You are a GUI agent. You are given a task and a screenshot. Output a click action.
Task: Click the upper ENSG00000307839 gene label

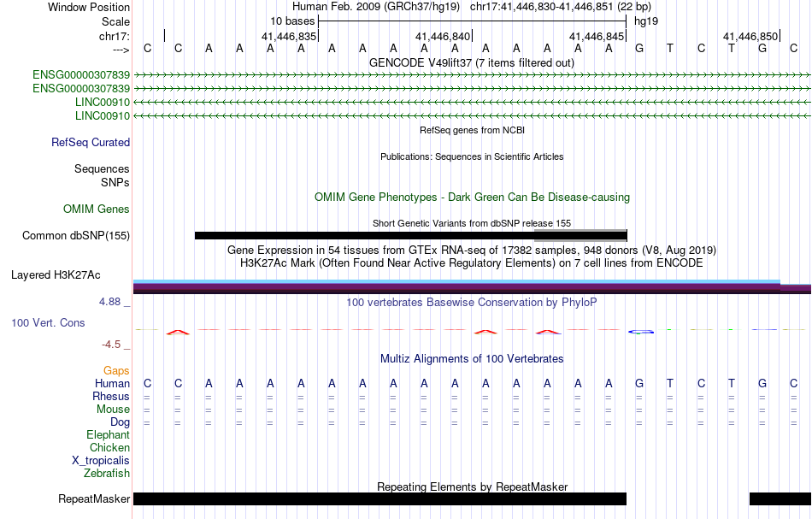tap(81, 75)
